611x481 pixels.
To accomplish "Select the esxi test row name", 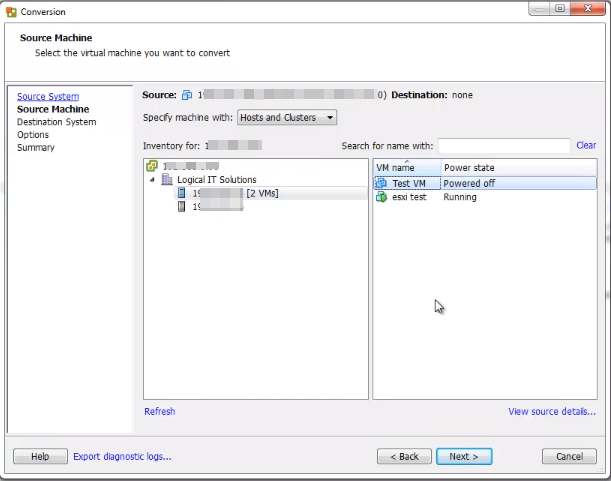I will pyautogui.click(x=409, y=197).
